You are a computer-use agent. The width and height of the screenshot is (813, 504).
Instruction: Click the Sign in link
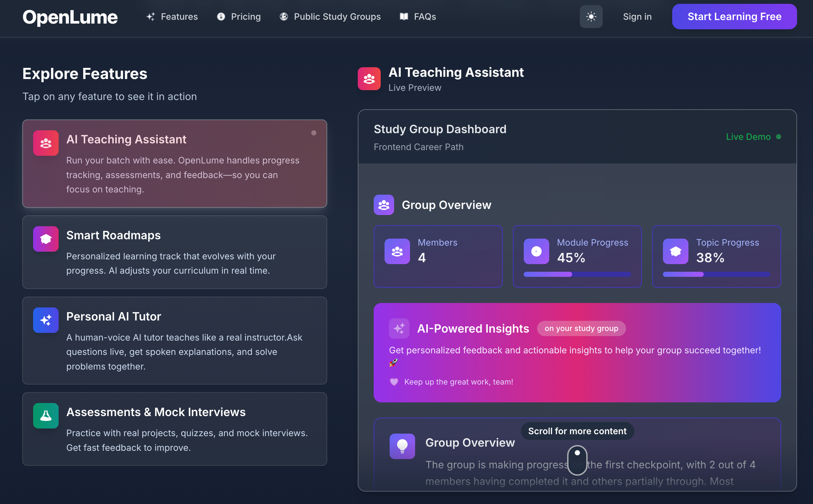coord(637,17)
